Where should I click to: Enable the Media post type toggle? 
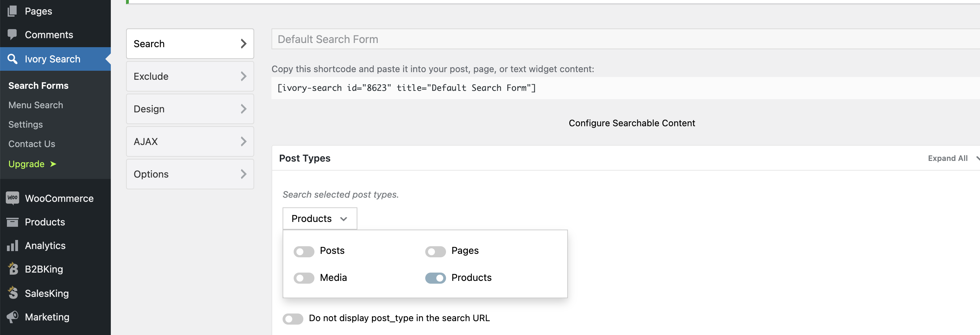(304, 278)
